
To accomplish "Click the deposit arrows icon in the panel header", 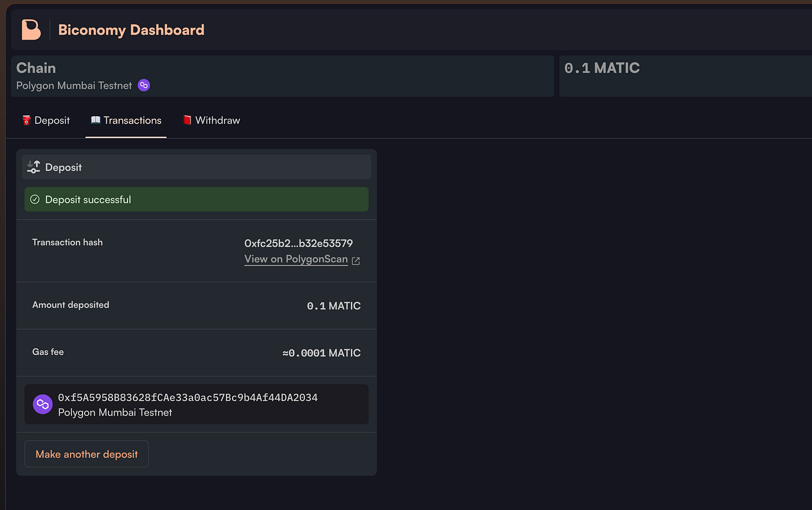I will coord(33,167).
